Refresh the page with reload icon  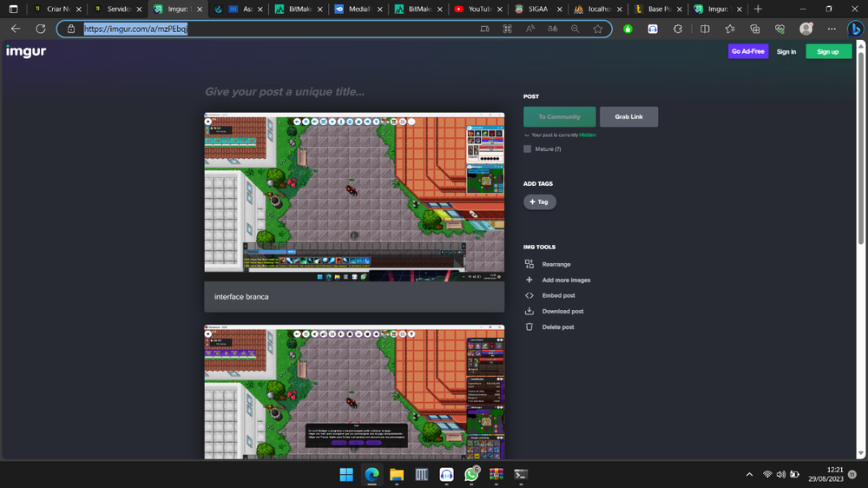coord(40,29)
